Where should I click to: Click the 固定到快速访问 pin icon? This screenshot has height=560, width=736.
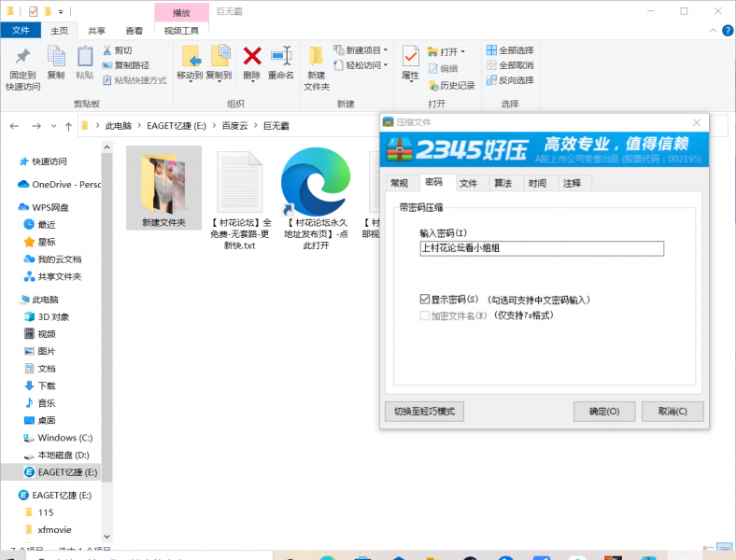pos(22,56)
